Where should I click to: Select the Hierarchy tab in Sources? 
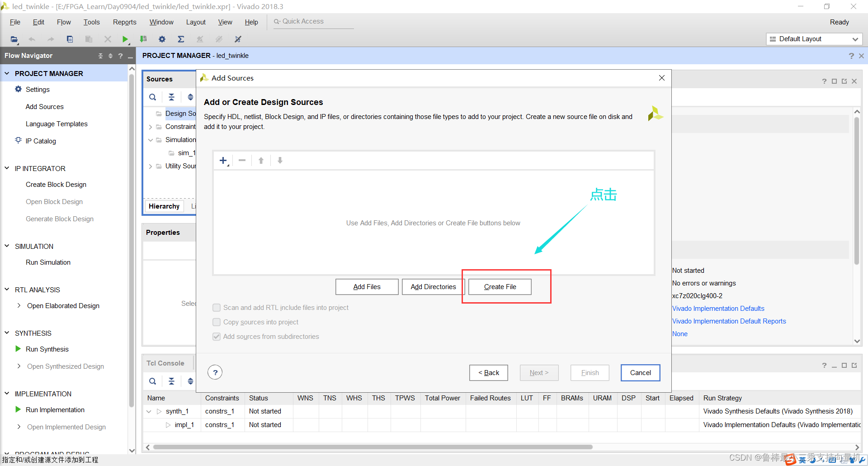click(164, 206)
